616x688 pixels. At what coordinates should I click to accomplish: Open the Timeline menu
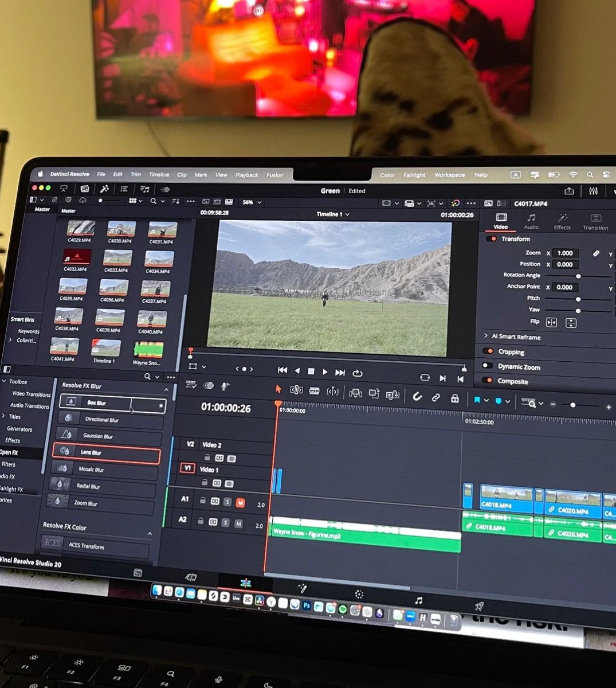point(159,174)
